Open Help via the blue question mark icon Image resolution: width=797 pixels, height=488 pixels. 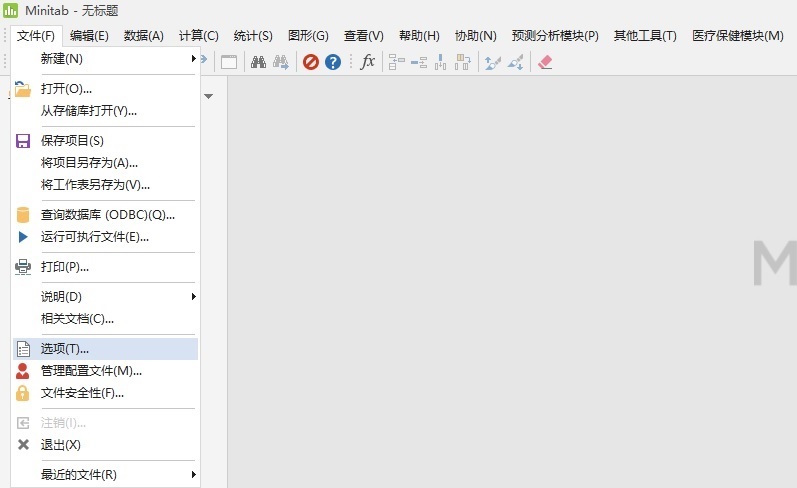tap(333, 62)
